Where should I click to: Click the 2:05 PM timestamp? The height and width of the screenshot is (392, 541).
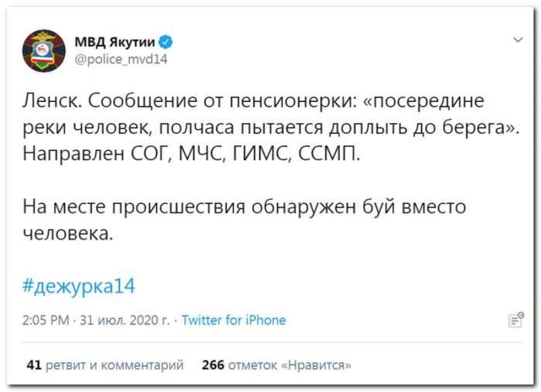pos(46,320)
